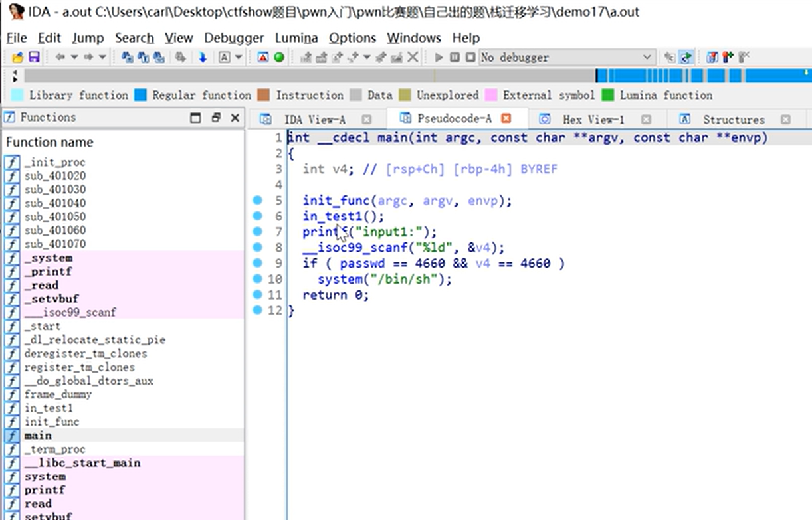
Task: Toggle breakpoint dot on line 9
Action: [x=258, y=264]
